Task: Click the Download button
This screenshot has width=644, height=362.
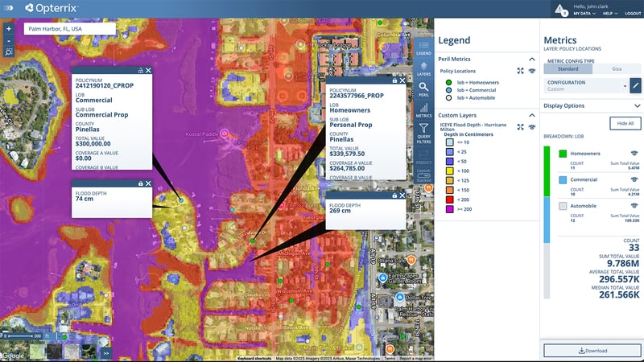Action: [592, 351]
